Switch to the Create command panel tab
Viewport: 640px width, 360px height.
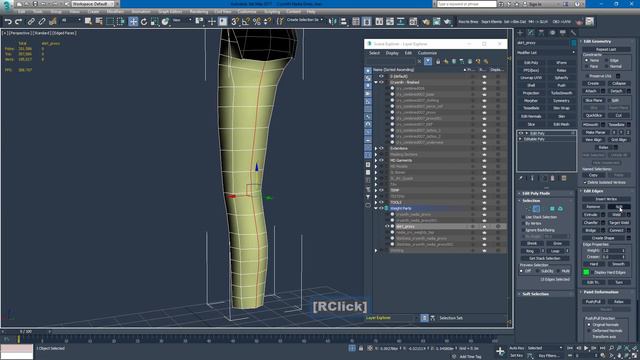(x=520, y=33)
